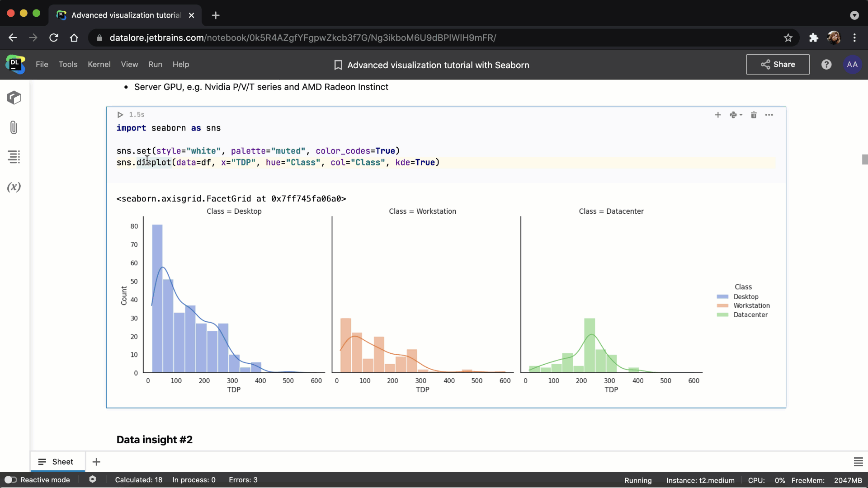The height and width of the screenshot is (488, 868).
Task: Open the cell type dropdown
Action: [736, 115]
